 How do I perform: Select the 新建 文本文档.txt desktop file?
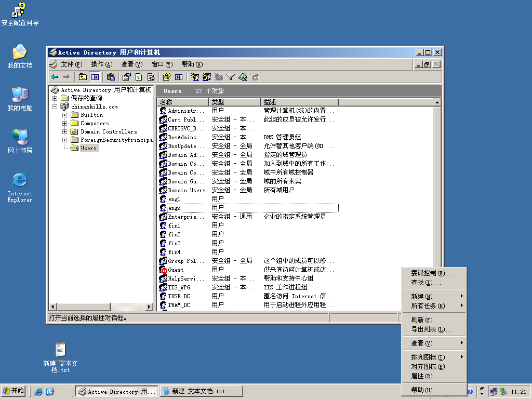pyautogui.click(x=60, y=357)
